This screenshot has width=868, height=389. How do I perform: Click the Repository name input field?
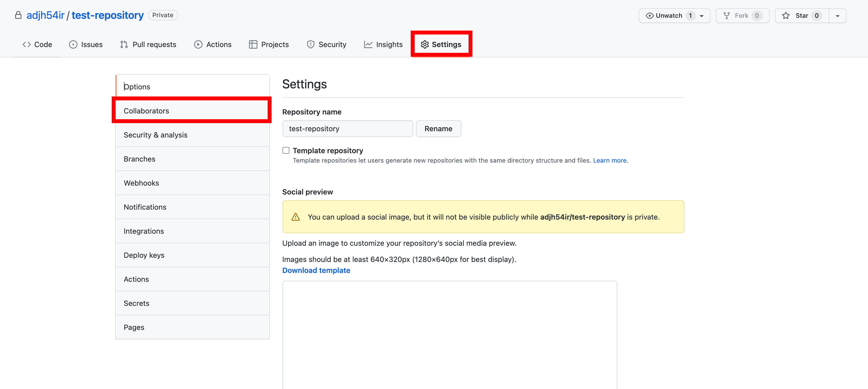[x=347, y=129]
